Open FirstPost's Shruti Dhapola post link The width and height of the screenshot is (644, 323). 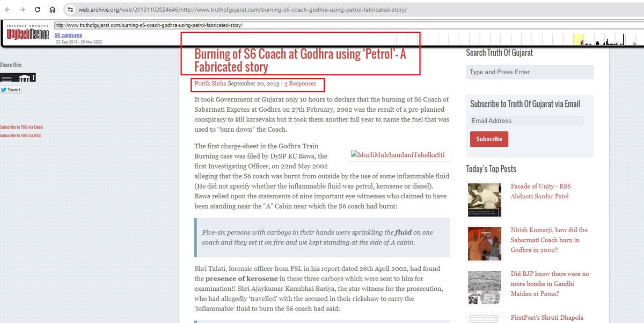point(547,318)
